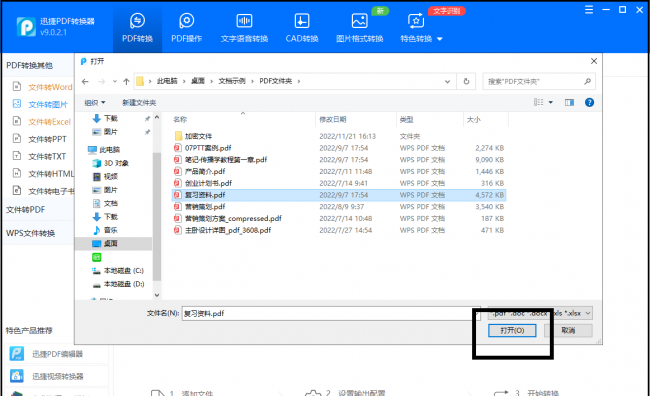
Task: Click 文档示例 in the address breadcrumb
Action: tap(232, 81)
